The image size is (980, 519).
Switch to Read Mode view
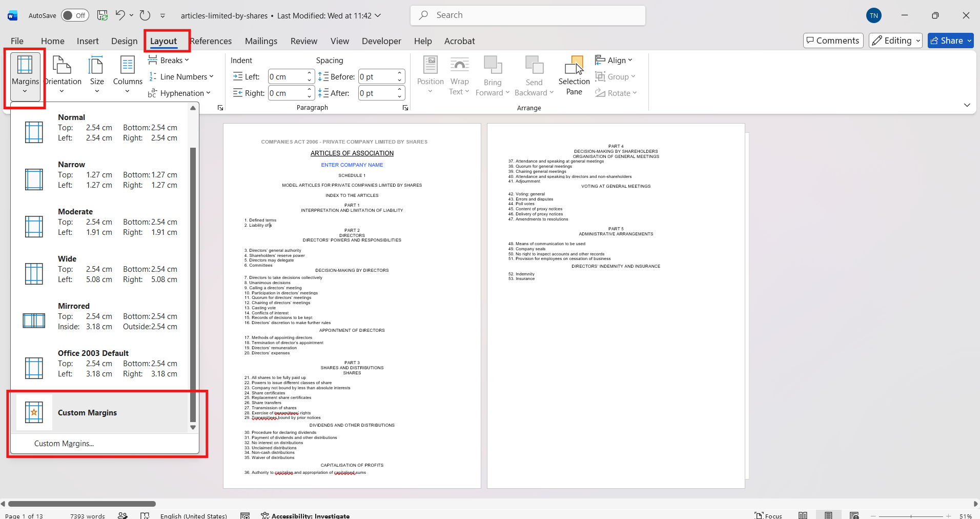pyautogui.click(x=803, y=515)
